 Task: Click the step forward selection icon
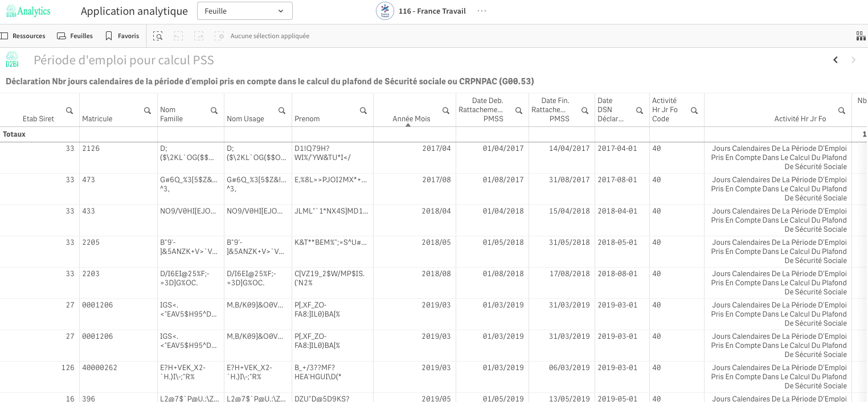(199, 36)
